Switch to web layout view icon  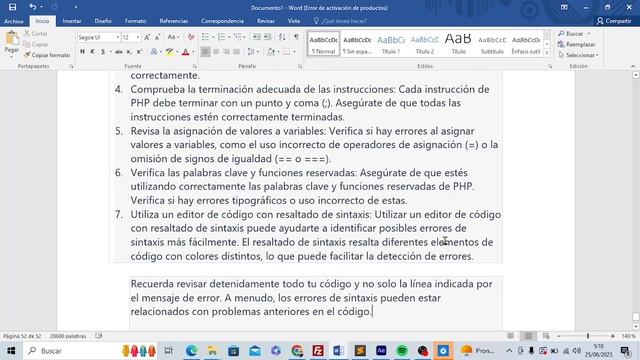point(546,336)
